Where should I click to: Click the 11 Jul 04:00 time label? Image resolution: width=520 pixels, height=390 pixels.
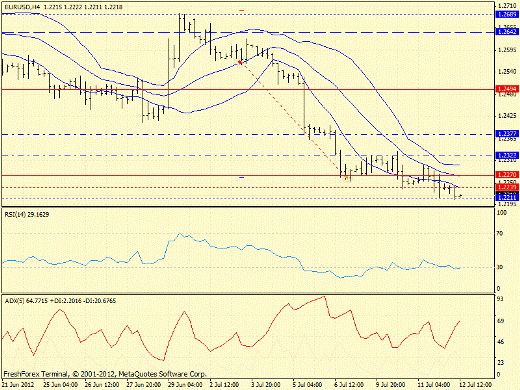[x=434, y=384]
